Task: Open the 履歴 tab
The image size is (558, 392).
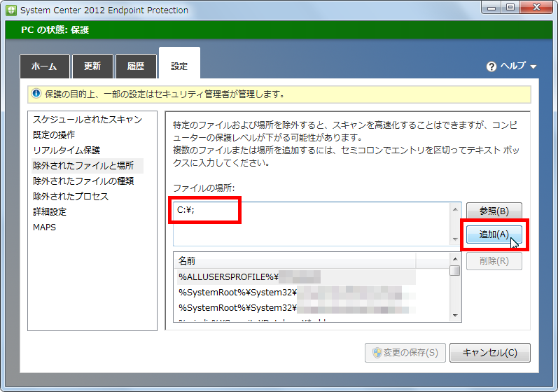Action: coord(136,66)
